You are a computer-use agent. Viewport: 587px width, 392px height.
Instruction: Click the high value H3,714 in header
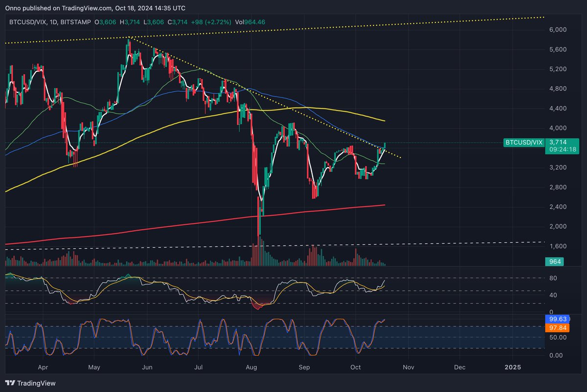pos(130,21)
